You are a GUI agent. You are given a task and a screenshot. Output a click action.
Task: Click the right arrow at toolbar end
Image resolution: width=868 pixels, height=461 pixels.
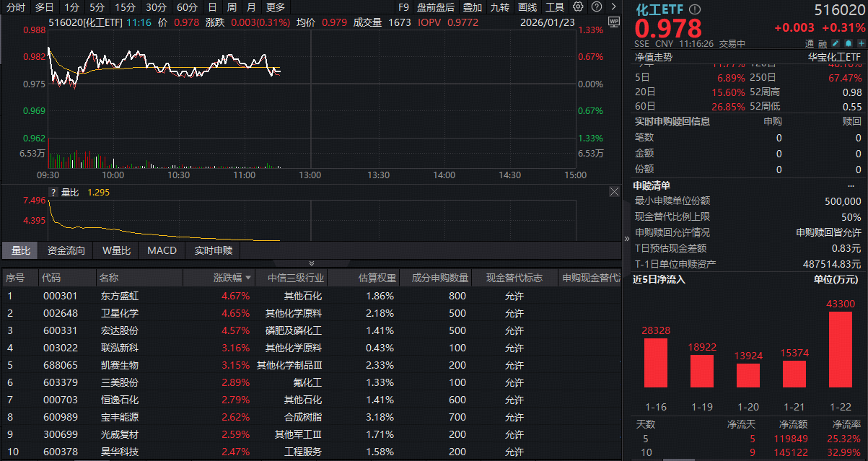(615, 6)
